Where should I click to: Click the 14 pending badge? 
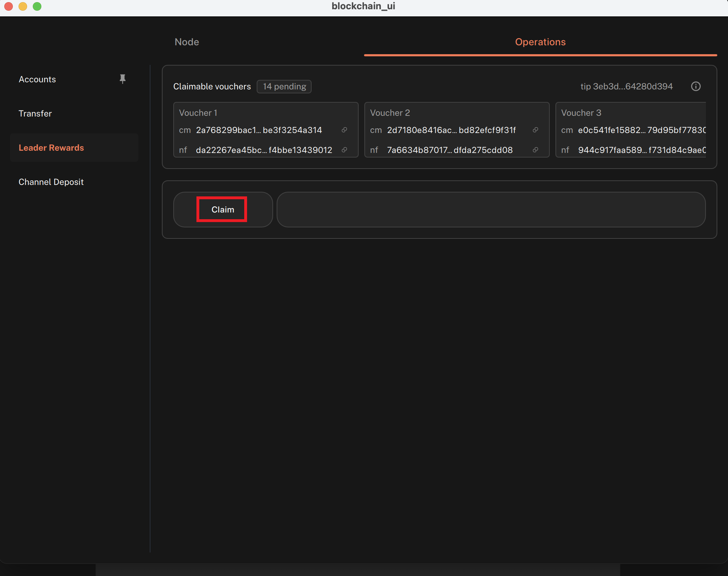pyautogui.click(x=284, y=87)
